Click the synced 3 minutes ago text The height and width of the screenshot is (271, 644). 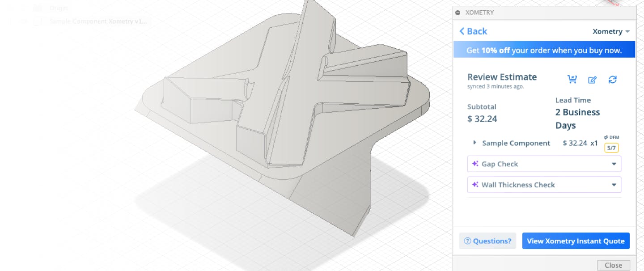coord(496,86)
